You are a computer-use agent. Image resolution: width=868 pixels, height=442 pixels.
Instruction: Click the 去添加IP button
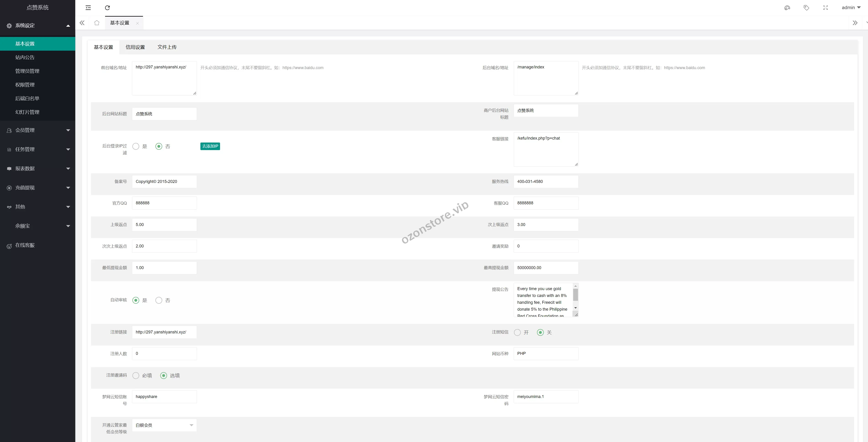coord(210,146)
